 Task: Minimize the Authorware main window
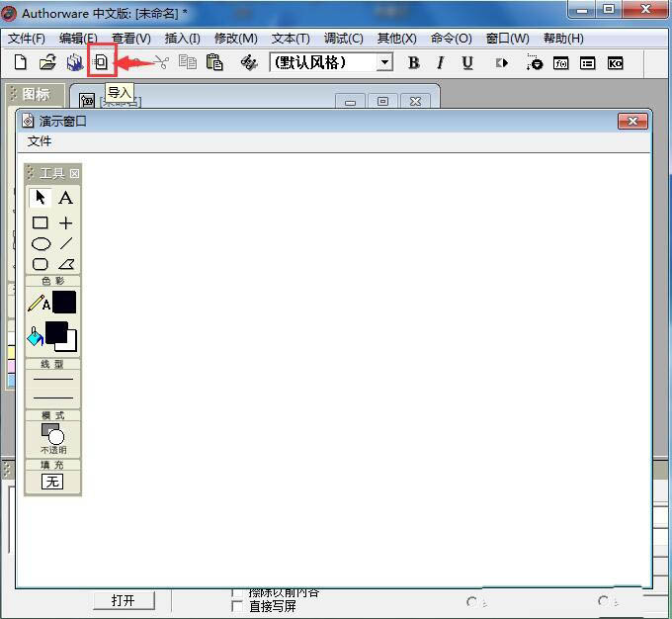tap(581, 10)
